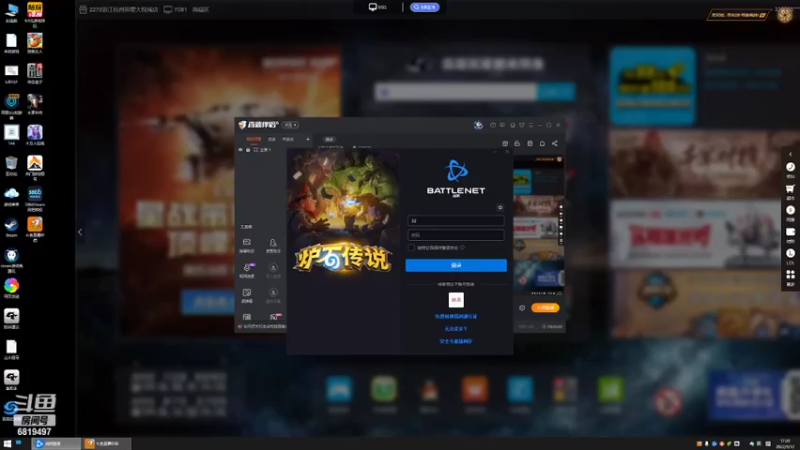Click the previous arrow on left of background page
The width and height of the screenshot is (800, 450).
tap(80, 232)
